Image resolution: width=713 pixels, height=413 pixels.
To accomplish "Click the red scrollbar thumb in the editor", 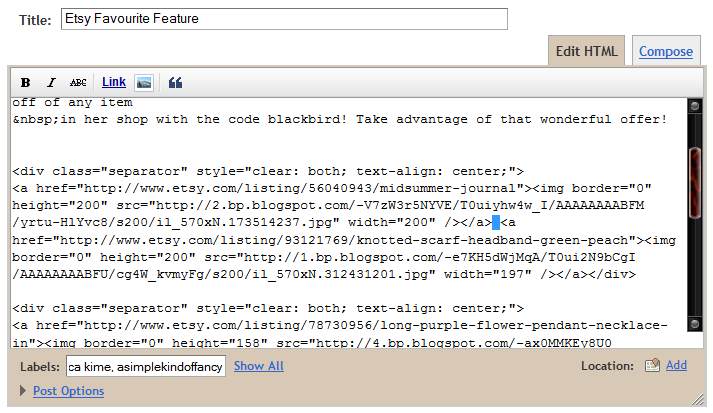I will (x=694, y=183).
